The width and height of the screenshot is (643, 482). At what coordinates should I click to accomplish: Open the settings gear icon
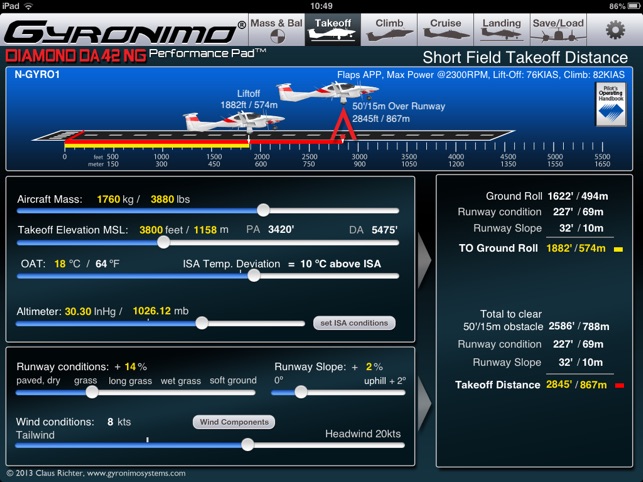click(615, 30)
